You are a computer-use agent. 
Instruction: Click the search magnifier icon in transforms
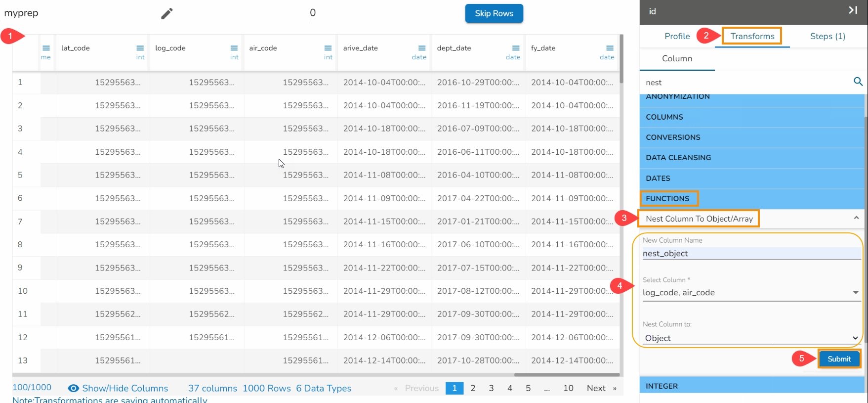tap(858, 82)
